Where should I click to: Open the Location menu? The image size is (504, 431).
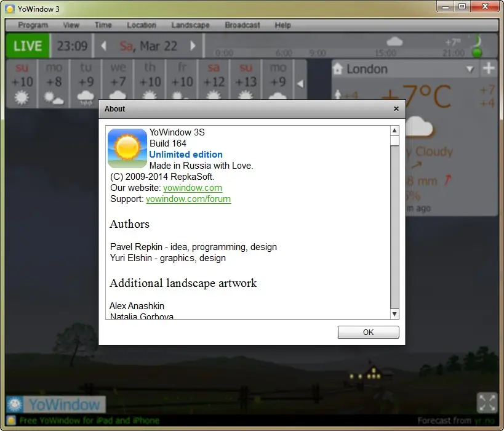pyautogui.click(x=142, y=25)
